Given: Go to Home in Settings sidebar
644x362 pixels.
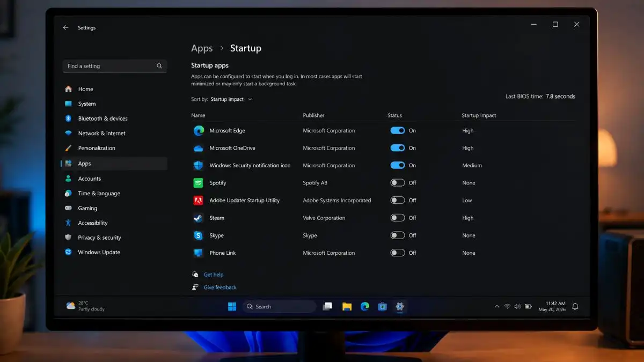Looking at the screenshot, I should click(114, 89).
